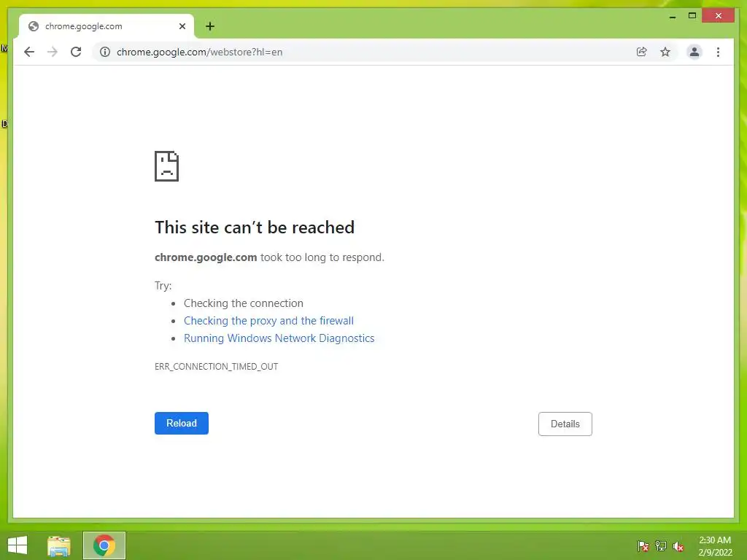
Task: Open File Explorer from taskbar
Action: (x=59, y=545)
